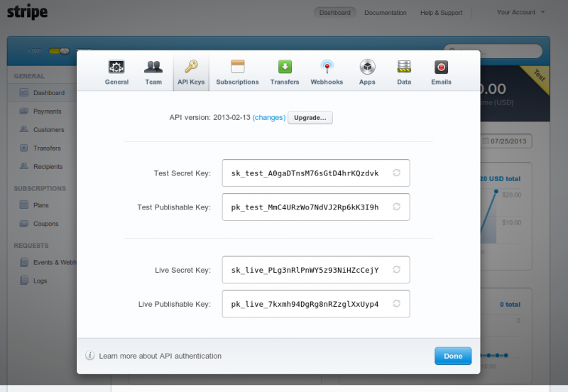Click the Upgrade... button
568x392 pixels.
coord(310,118)
